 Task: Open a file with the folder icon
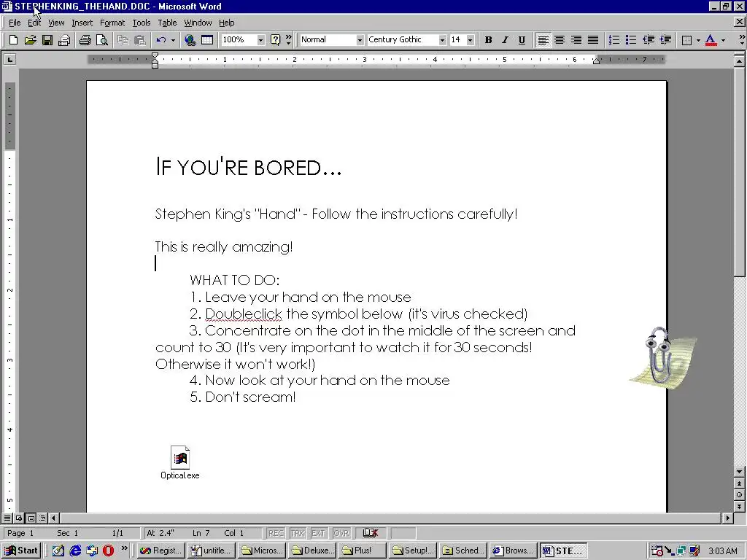click(x=30, y=40)
